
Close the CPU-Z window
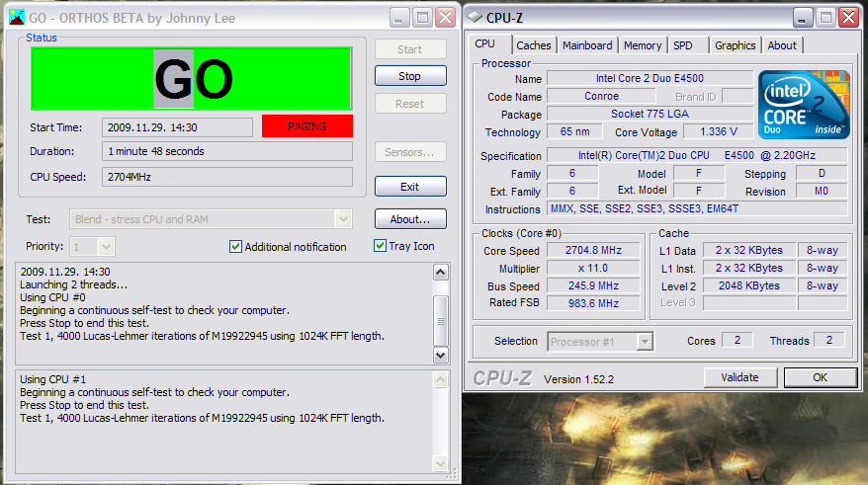848,18
